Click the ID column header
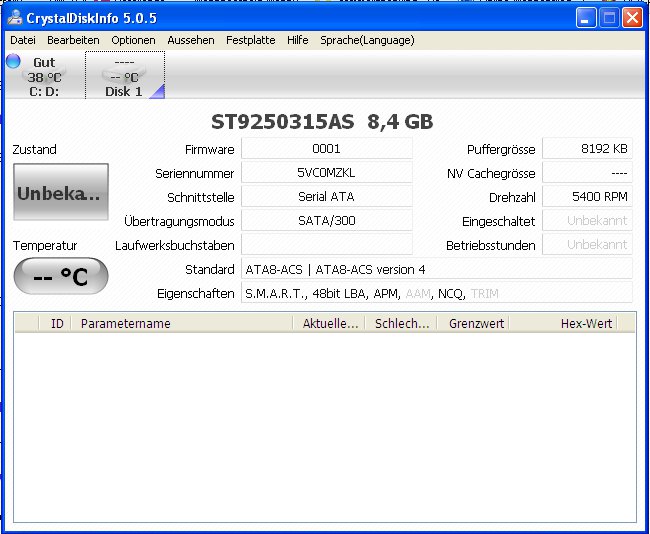 click(x=55, y=323)
